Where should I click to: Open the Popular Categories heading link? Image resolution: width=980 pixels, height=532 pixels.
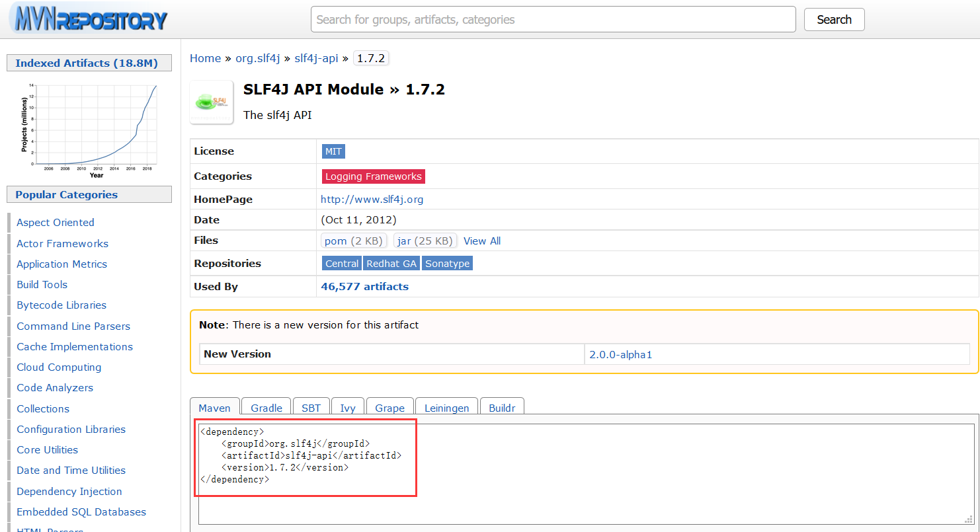66,195
